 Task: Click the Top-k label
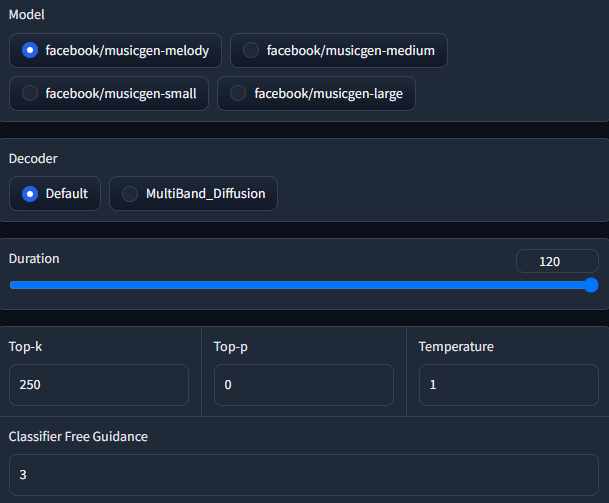point(26,346)
